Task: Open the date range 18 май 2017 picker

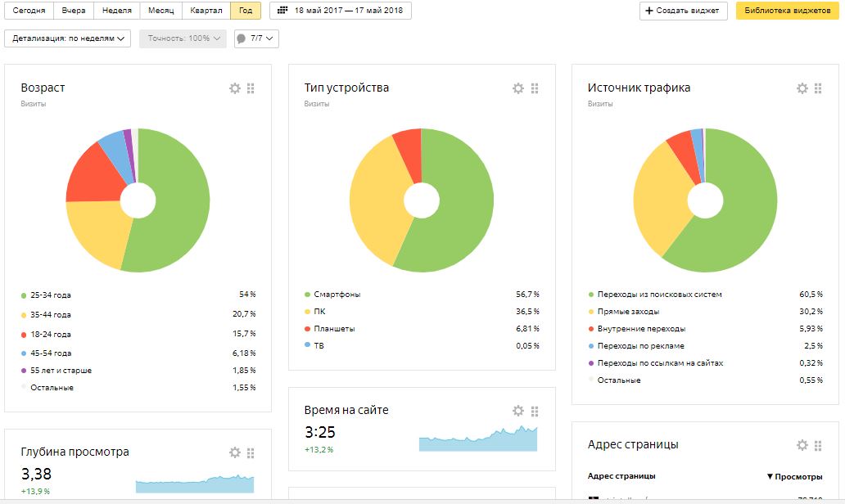Action: 341,11
